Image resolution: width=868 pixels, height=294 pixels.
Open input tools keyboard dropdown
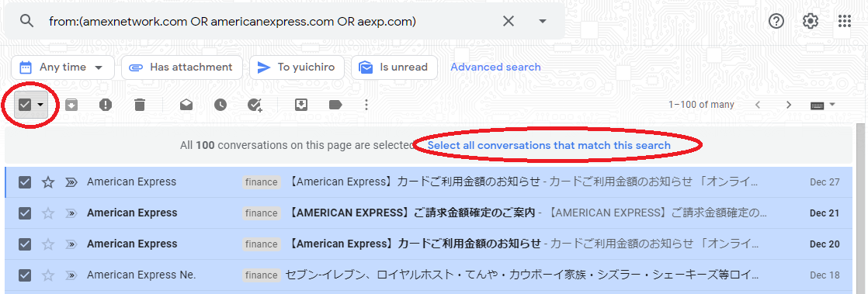(x=823, y=105)
